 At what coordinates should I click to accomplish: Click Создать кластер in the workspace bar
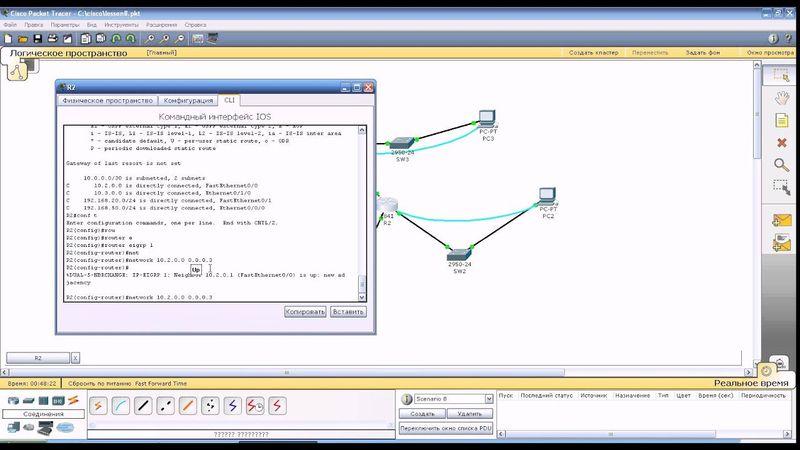[593, 53]
